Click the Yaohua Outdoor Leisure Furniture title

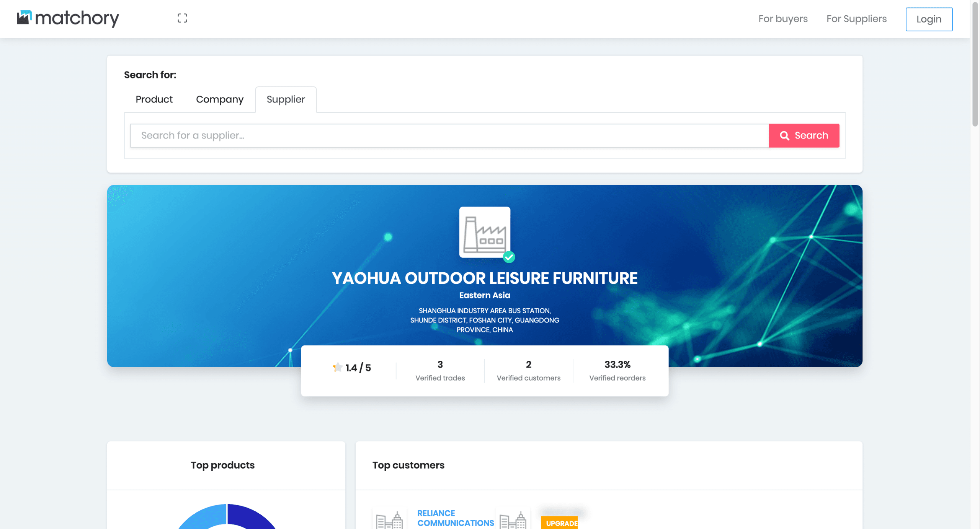click(485, 278)
